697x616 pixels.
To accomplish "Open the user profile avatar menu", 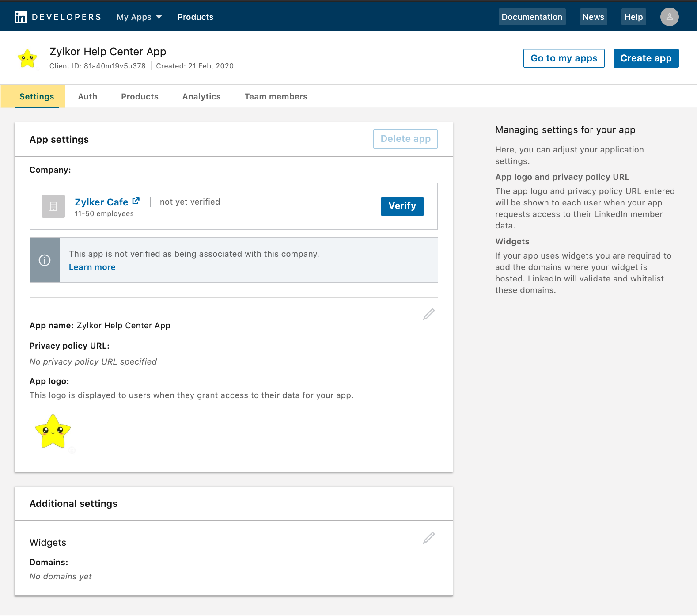I will pos(669,17).
